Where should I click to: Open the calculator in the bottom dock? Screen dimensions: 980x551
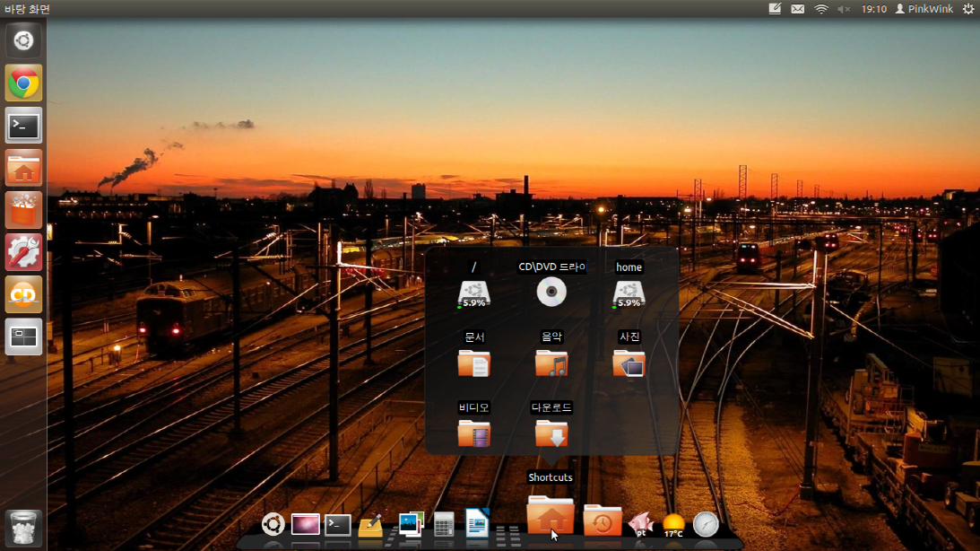pyautogui.click(x=444, y=525)
